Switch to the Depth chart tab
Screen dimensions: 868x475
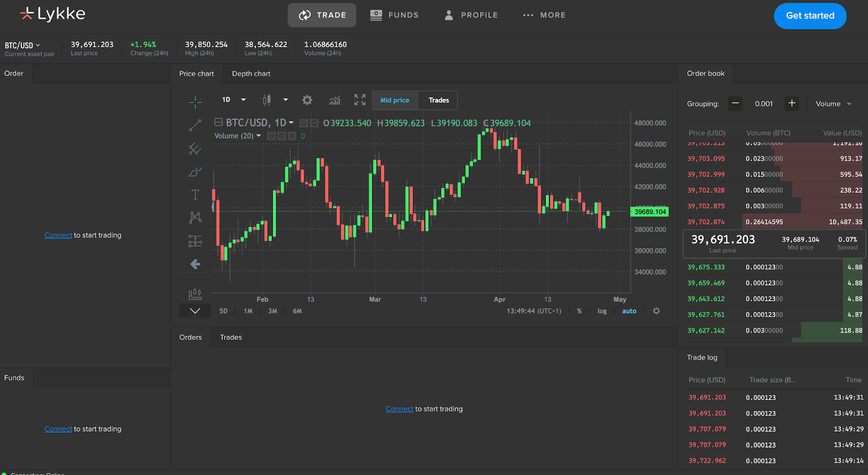[251, 74]
